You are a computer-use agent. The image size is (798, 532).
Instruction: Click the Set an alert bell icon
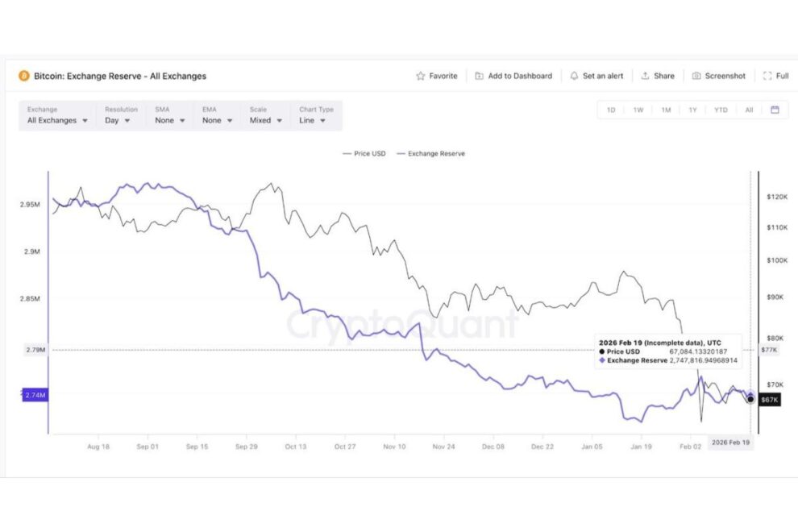click(x=573, y=75)
